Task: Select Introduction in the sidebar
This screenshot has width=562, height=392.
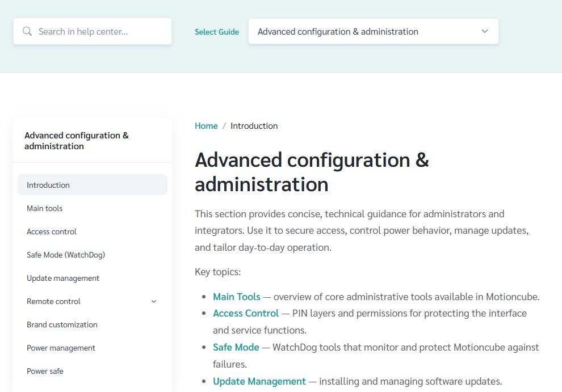Action: (x=93, y=185)
